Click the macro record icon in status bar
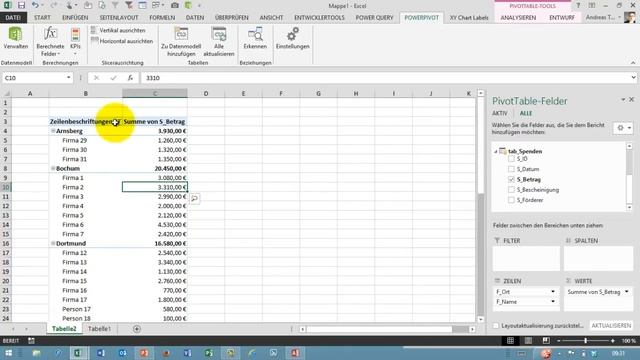Screen dimensions: 640x360 31,341
